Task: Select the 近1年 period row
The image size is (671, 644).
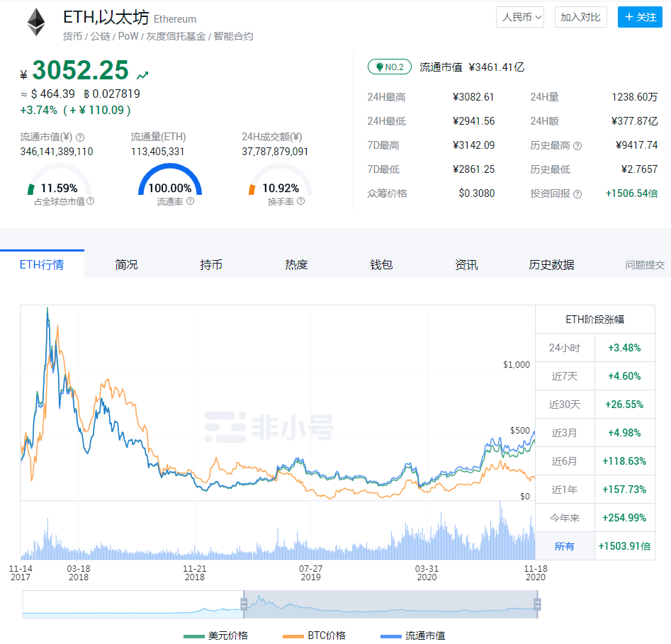Action: tap(595, 489)
